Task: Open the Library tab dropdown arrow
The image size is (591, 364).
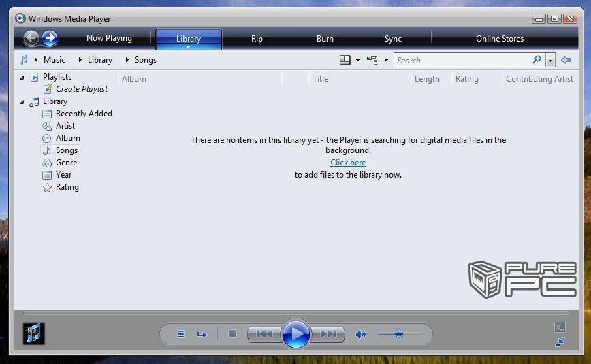Action: [x=188, y=47]
